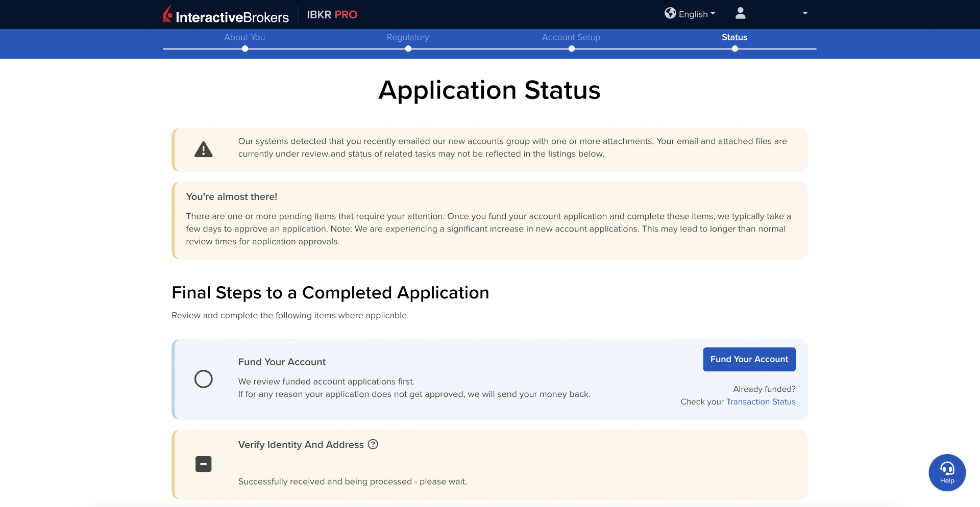The height and width of the screenshot is (507, 980).
Task: Click the globe language icon
Action: pyautogui.click(x=670, y=13)
